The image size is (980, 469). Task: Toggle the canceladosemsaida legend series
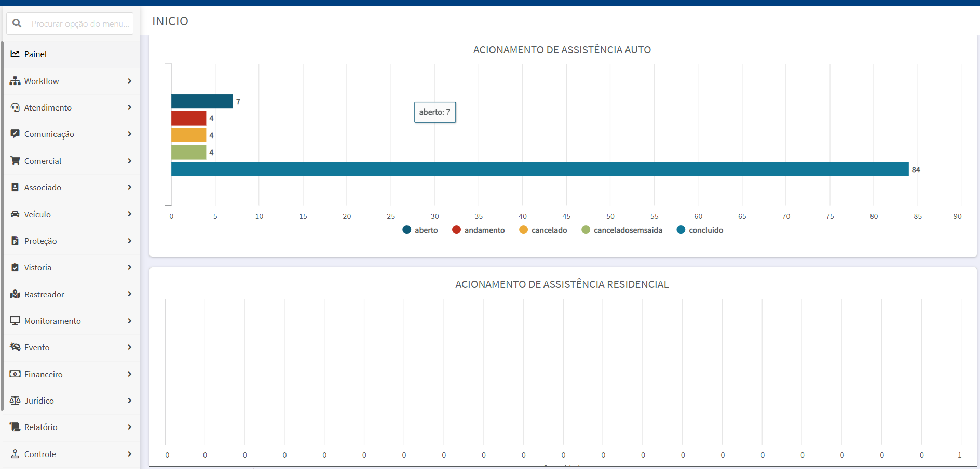tap(622, 230)
